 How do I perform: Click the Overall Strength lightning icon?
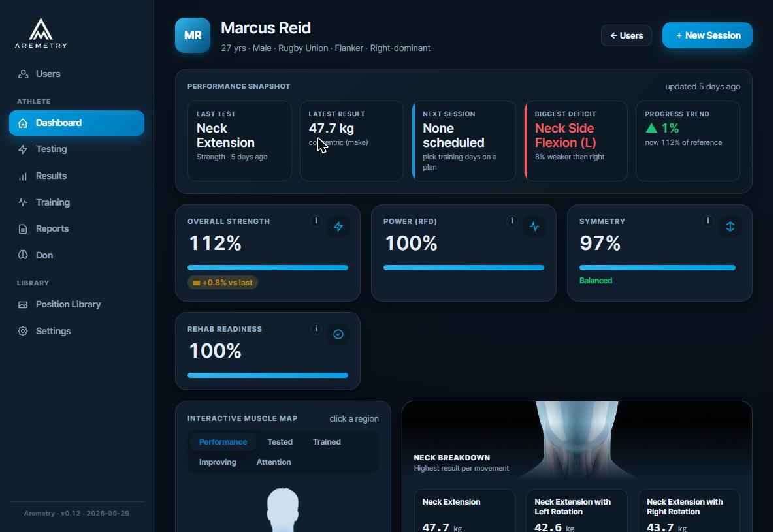point(338,227)
